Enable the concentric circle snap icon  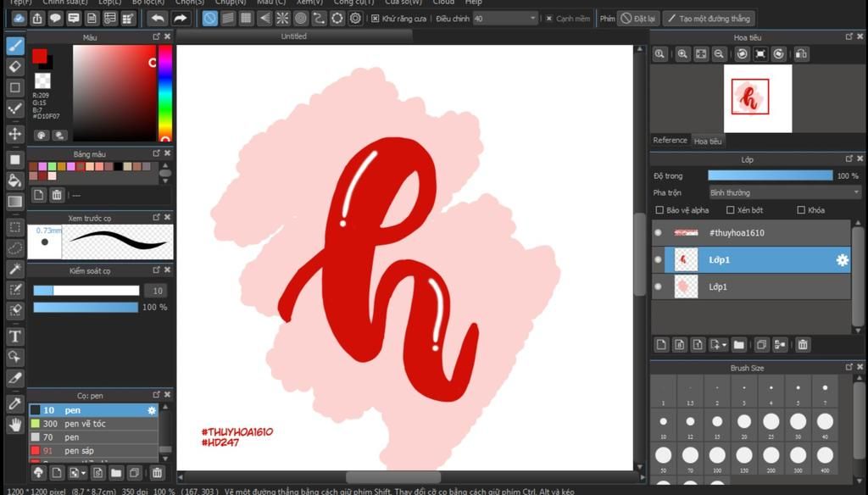(301, 19)
